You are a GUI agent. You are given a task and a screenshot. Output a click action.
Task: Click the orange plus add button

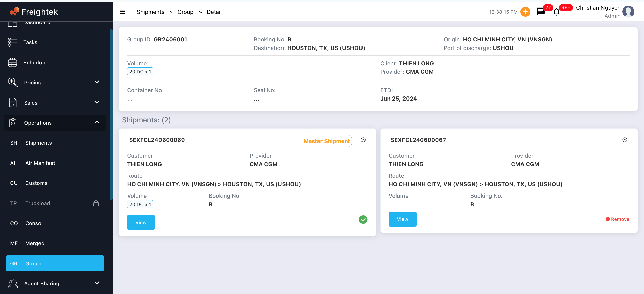[525, 12]
